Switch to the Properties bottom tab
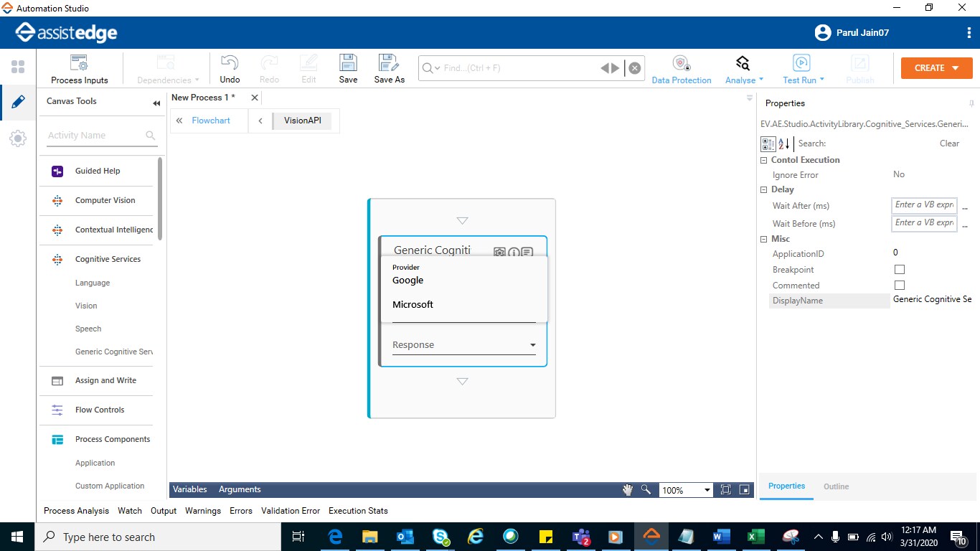 (x=787, y=486)
